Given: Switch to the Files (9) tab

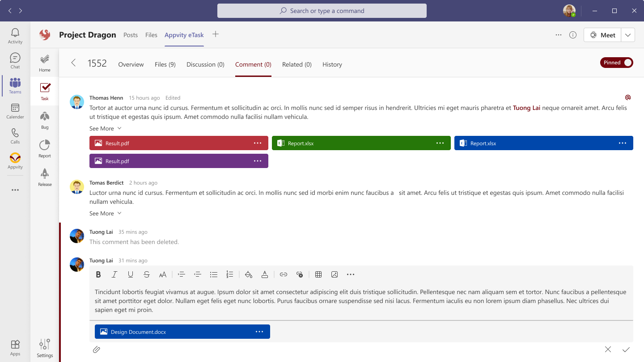Looking at the screenshot, I should click(x=165, y=64).
